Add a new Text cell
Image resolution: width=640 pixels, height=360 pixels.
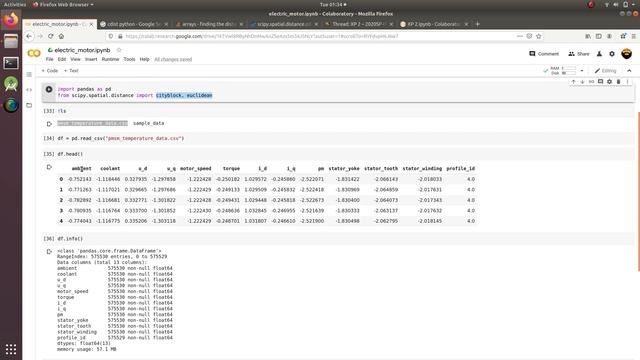[x=71, y=71]
